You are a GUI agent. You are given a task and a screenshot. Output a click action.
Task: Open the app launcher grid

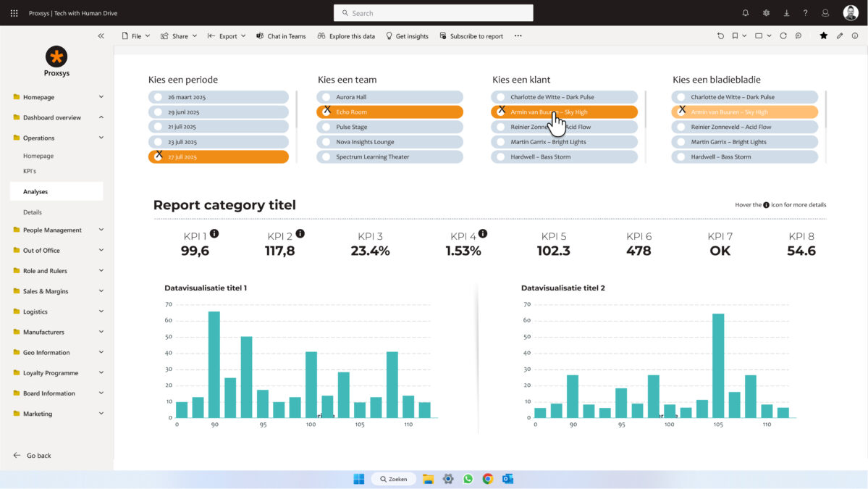click(14, 13)
